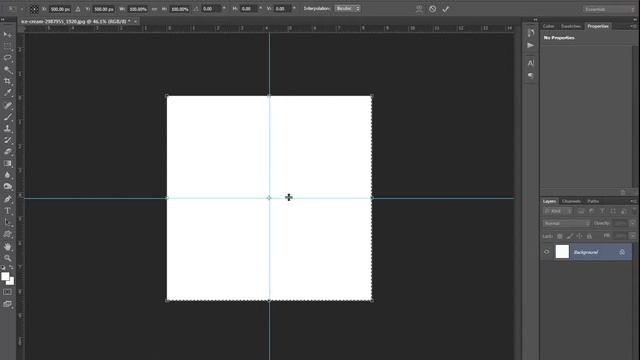Select the Hand tool
Image resolution: width=640 pixels, height=360 pixels.
click(7, 247)
